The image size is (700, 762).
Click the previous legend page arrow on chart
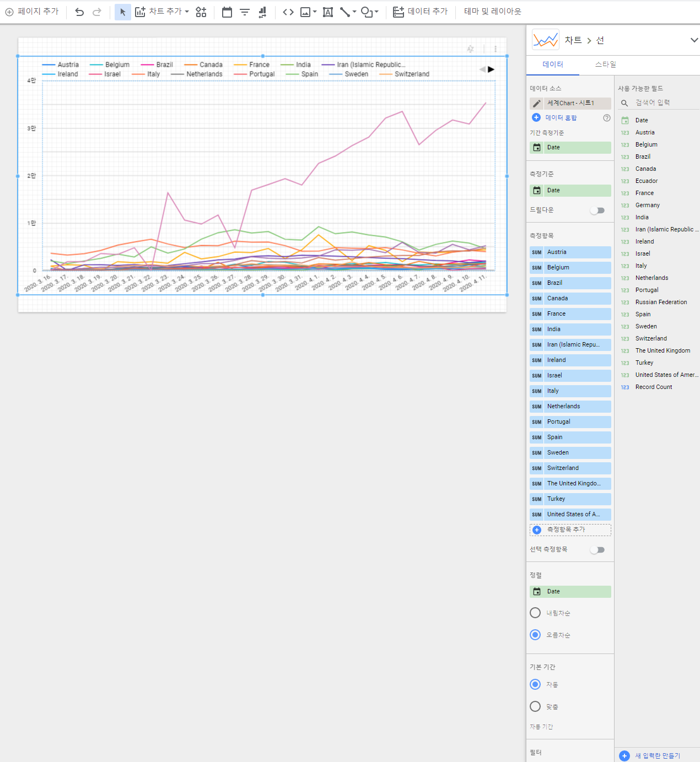click(x=483, y=69)
